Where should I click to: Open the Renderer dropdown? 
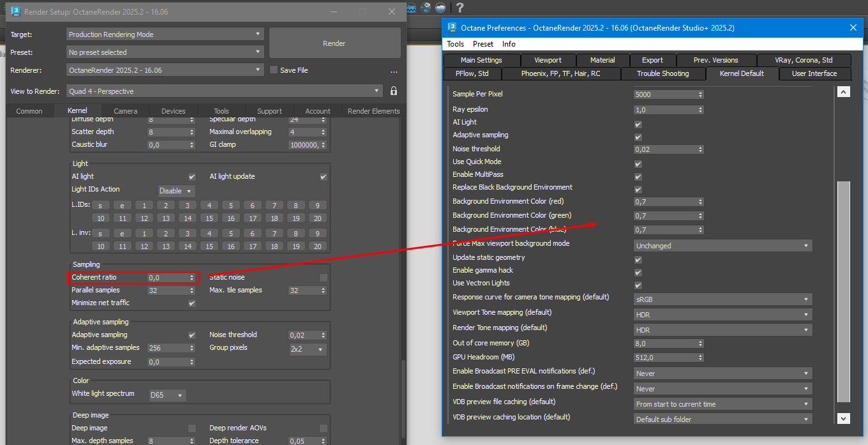(165, 70)
